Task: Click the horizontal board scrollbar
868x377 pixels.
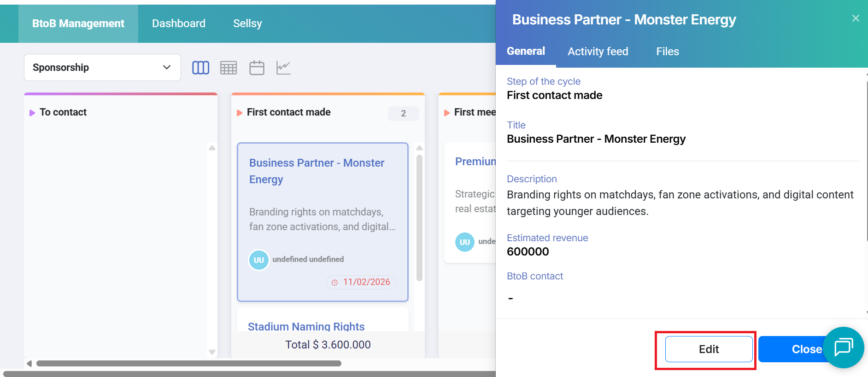Action: pos(189,364)
